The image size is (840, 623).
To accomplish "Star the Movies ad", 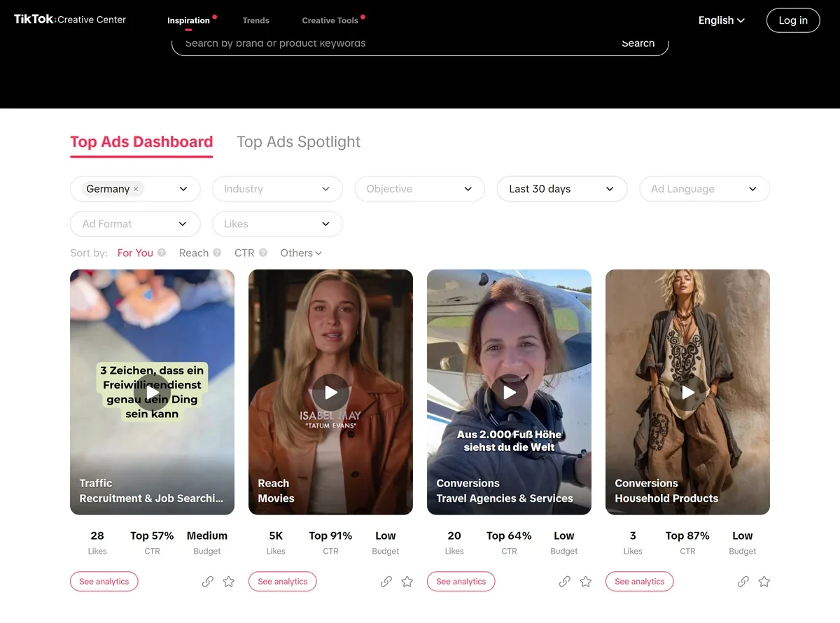I will (x=407, y=582).
